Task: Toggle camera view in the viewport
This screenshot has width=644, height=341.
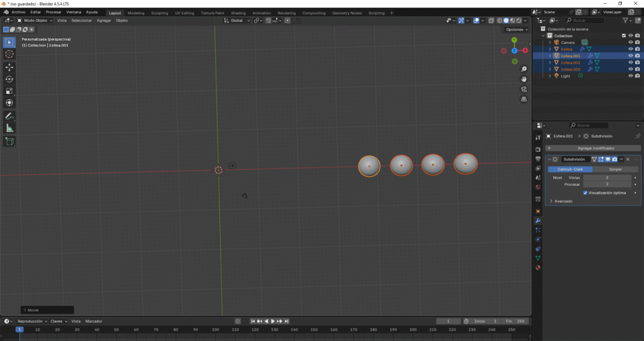Action: pos(524,89)
